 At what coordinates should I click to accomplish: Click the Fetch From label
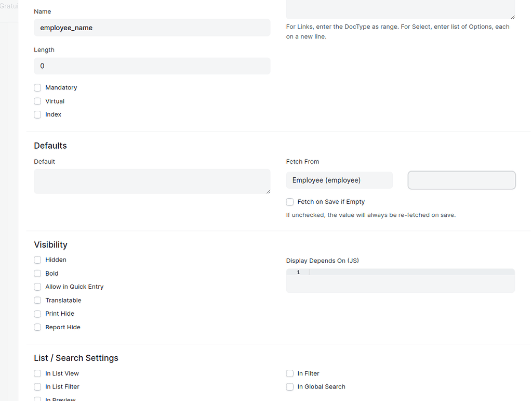coord(302,162)
